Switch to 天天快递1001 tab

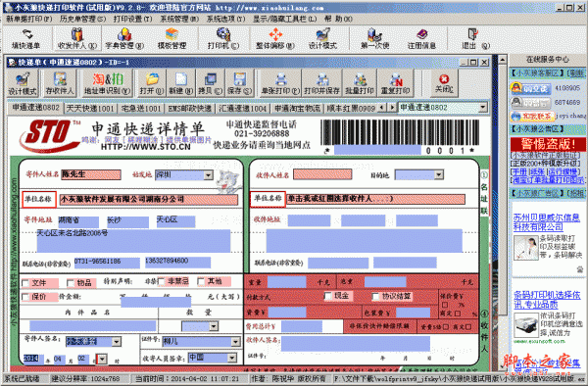click(90, 109)
